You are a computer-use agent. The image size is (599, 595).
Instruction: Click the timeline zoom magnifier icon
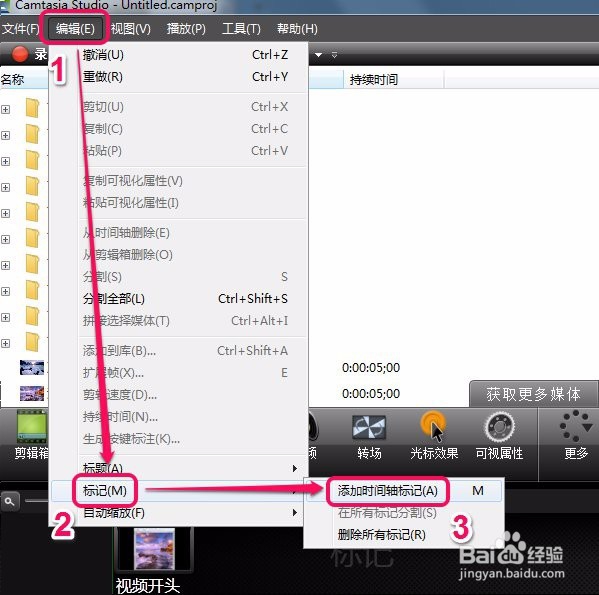(x=10, y=501)
